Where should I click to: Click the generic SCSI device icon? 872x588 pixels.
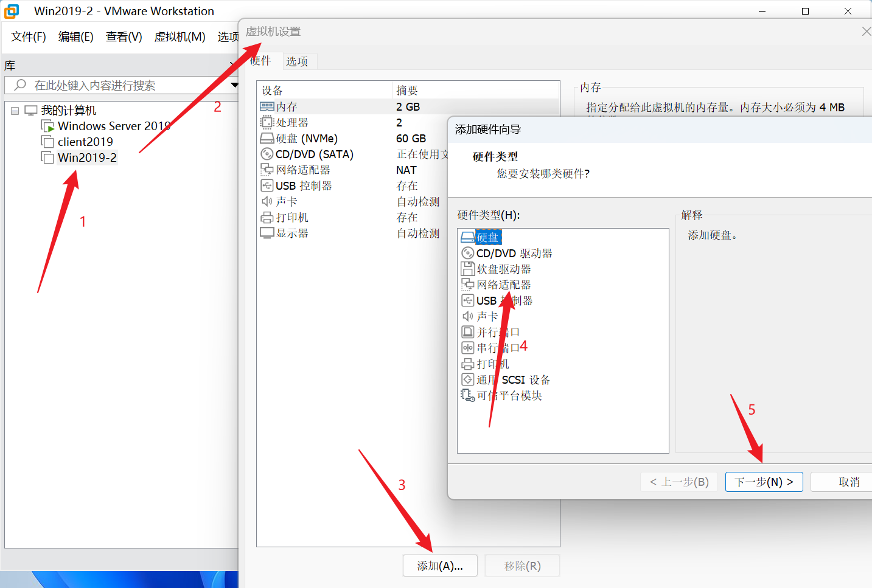467,379
